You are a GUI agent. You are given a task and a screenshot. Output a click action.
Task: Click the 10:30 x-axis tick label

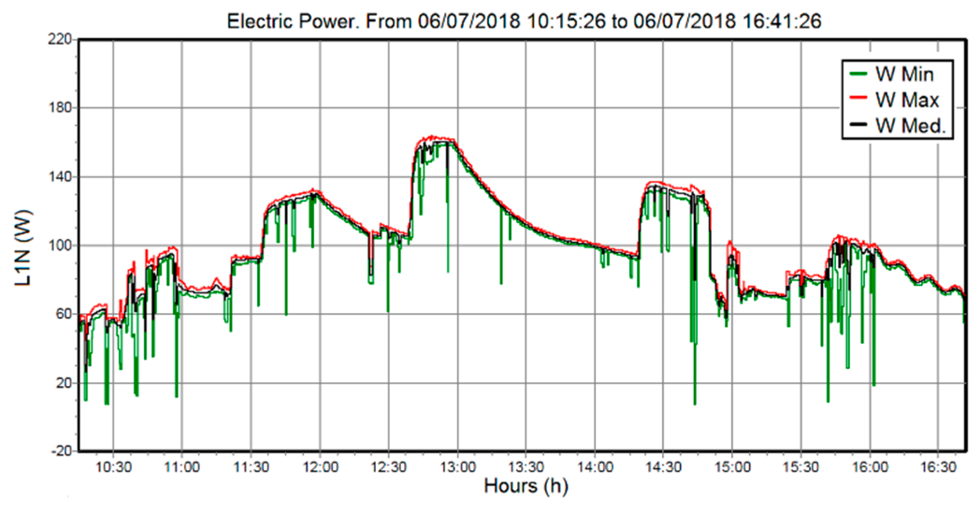113,467
